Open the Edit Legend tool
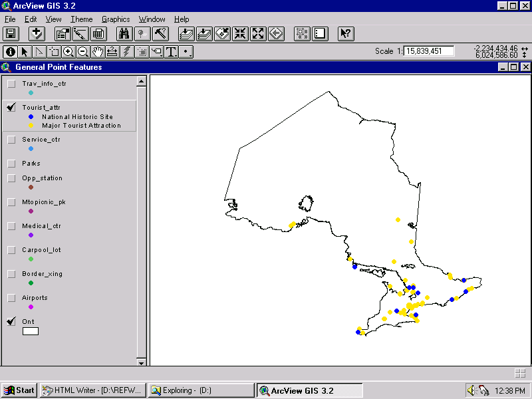The image size is (532, 399). tap(80, 34)
